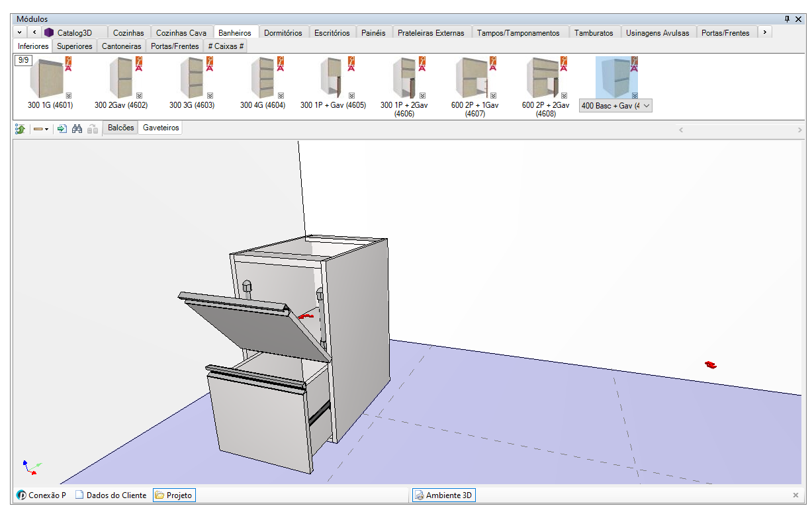812x508 pixels.
Task: Toggle the Balcões filter button
Action: coord(121,128)
